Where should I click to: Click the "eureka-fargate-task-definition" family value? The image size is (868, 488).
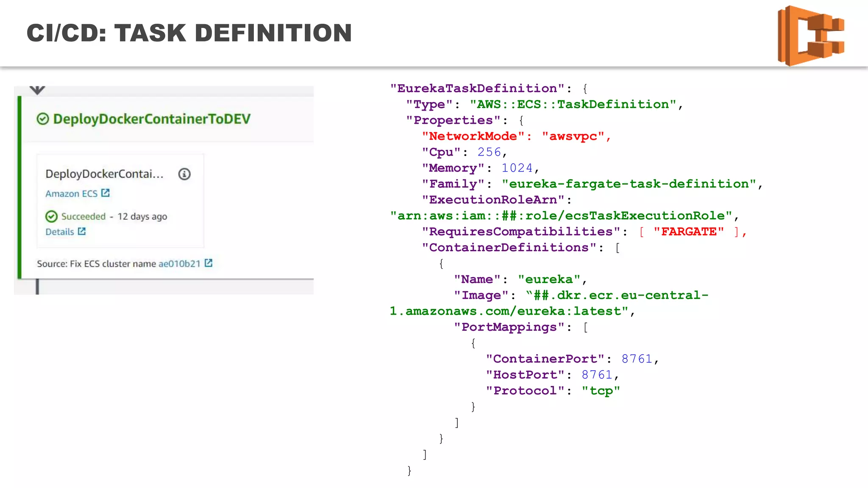pos(629,184)
